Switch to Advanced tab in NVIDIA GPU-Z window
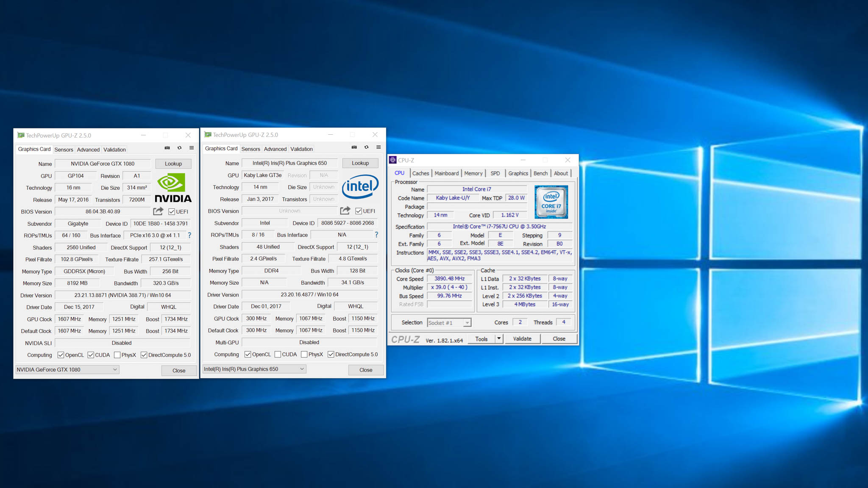This screenshot has width=868, height=488. click(88, 150)
